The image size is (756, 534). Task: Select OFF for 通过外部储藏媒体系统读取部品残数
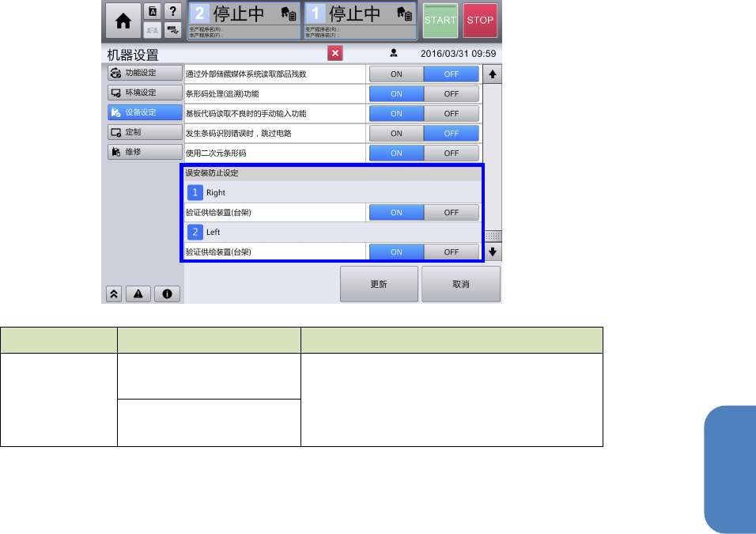tap(452, 74)
